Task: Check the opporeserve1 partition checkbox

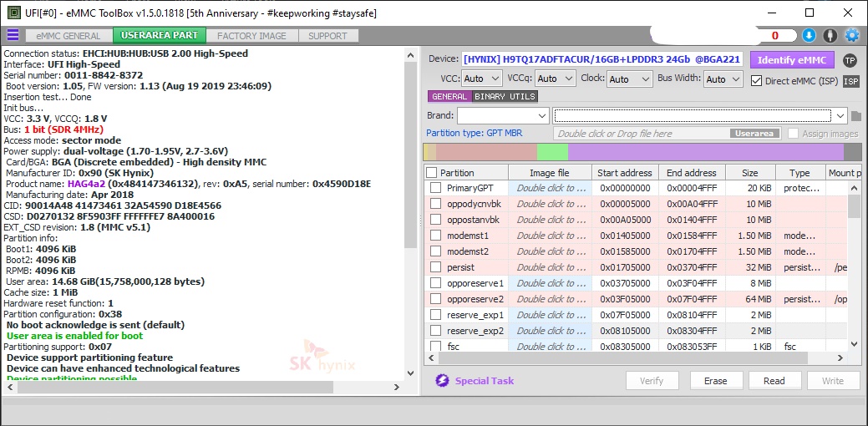Action: click(x=435, y=283)
